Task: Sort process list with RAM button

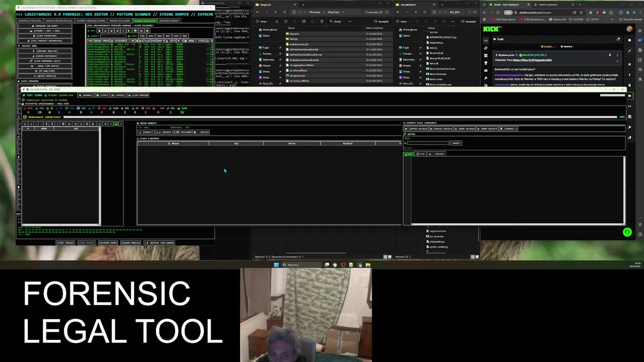Action: pyautogui.click(x=159, y=36)
